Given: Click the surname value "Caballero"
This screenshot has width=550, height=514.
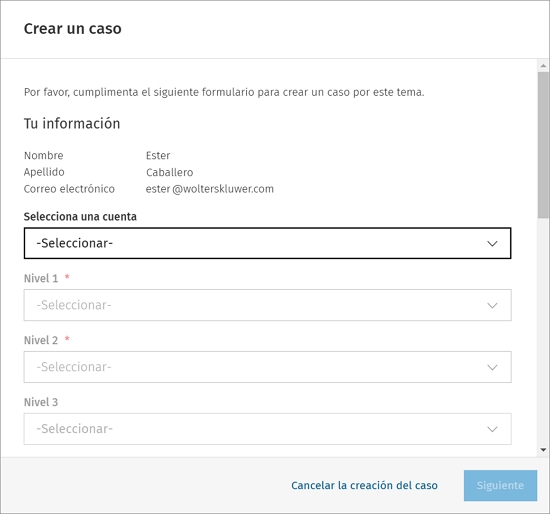Looking at the screenshot, I should click(x=169, y=172).
